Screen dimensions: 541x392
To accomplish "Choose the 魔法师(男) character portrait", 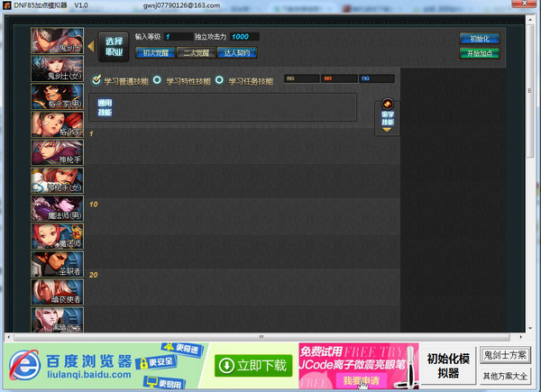I will click(x=57, y=209).
